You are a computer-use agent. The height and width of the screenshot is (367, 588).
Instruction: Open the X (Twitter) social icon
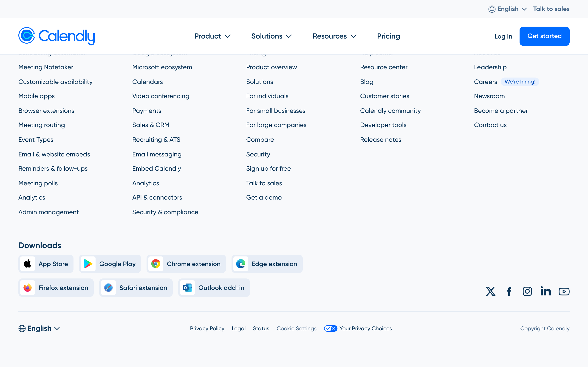tap(491, 291)
